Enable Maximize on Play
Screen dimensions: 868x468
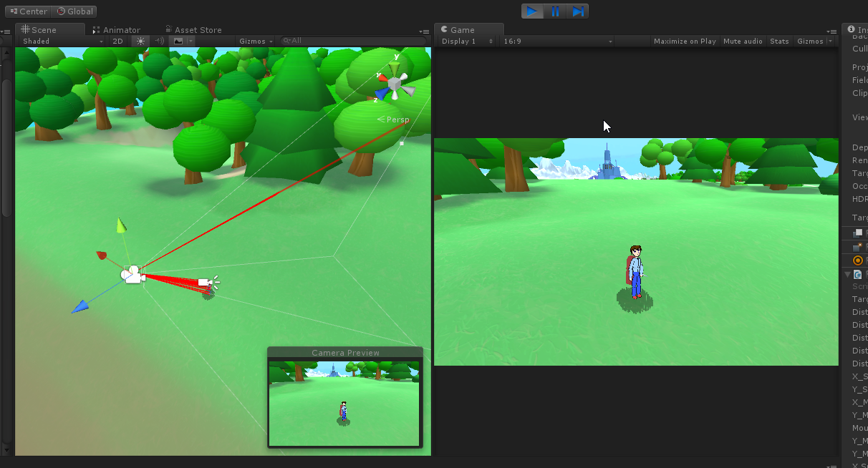tap(685, 42)
